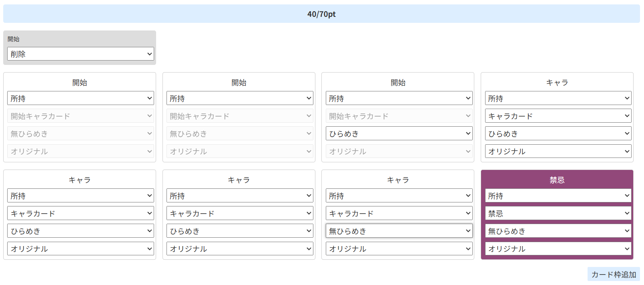Open オリジナル dropdown below the キャラ card's 無ひらめき
644x285 pixels.
pos(399,249)
